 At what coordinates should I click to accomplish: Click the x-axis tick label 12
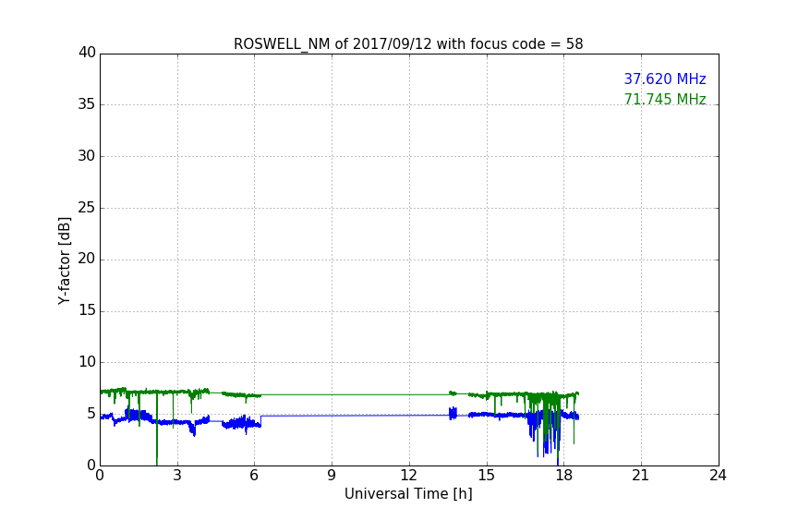click(x=409, y=476)
